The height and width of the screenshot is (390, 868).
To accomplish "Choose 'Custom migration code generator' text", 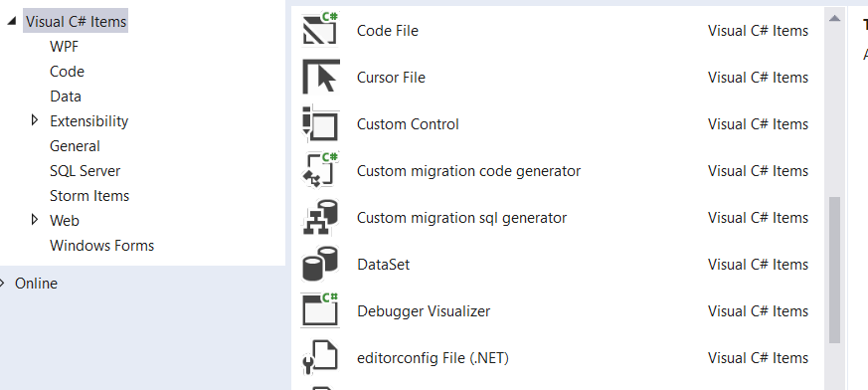I will click(469, 171).
